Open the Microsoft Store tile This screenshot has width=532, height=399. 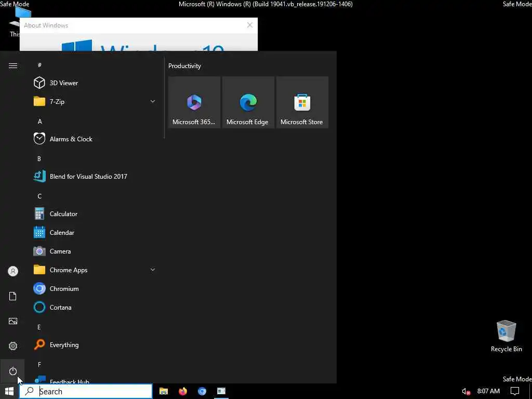point(302,102)
